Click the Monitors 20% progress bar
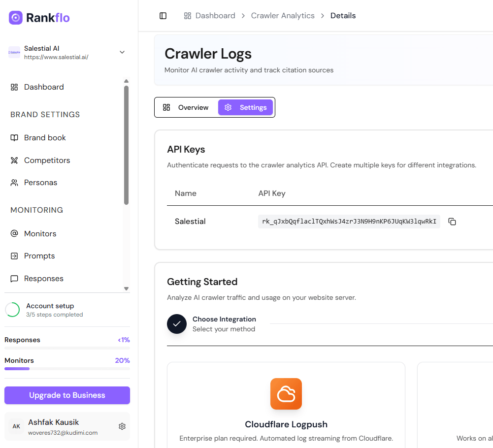The width and height of the screenshot is (493, 448). pos(67,368)
